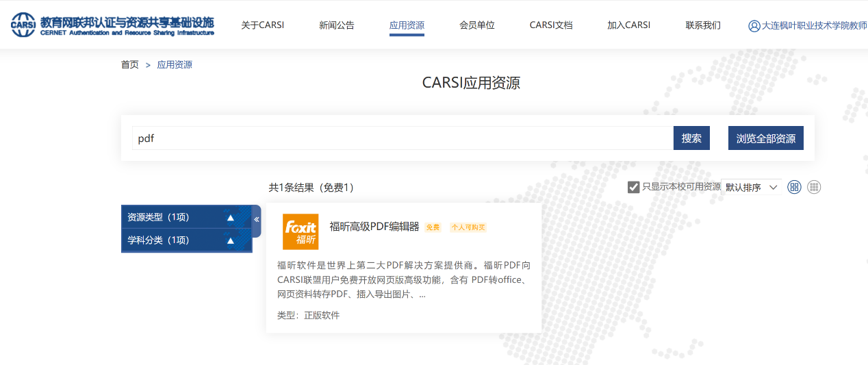Click the search input field containing pdf
Screen dimensions: 868x365
coord(403,138)
